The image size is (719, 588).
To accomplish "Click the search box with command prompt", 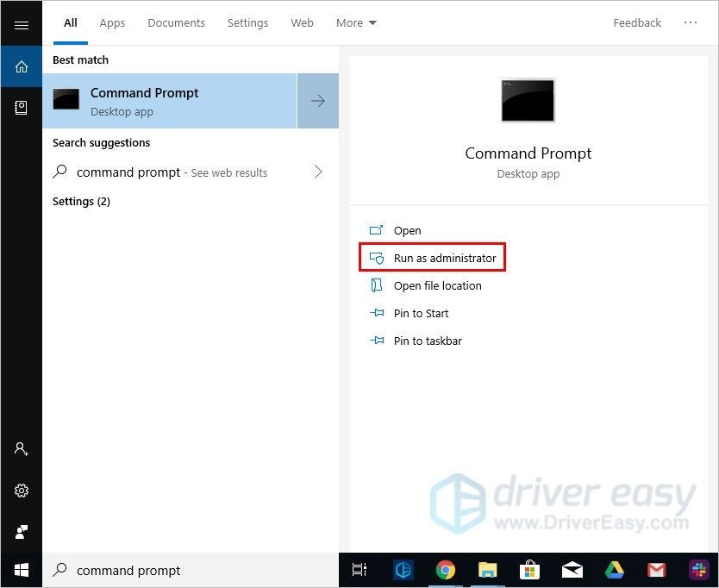I will (x=191, y=570).
